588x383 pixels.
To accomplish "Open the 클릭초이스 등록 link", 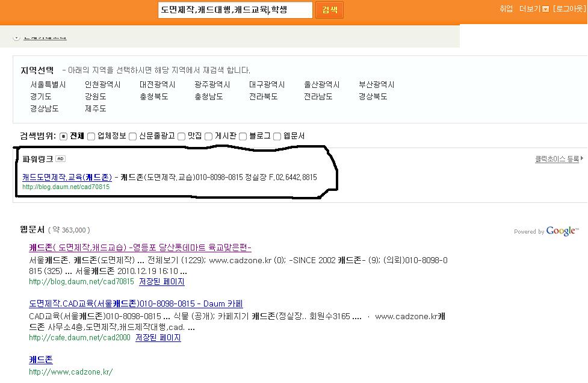I will click(x=559, y=159).
